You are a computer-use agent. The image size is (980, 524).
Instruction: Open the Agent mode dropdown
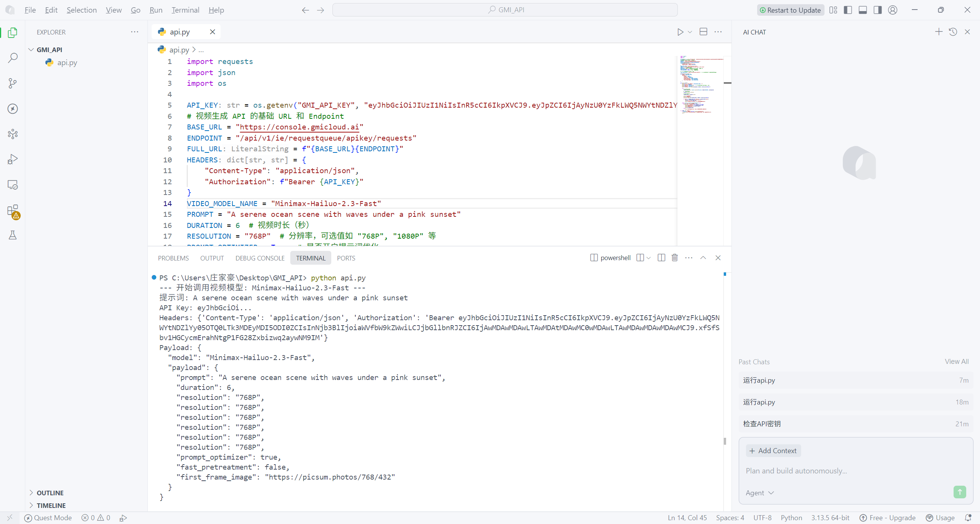click(759, 493)
